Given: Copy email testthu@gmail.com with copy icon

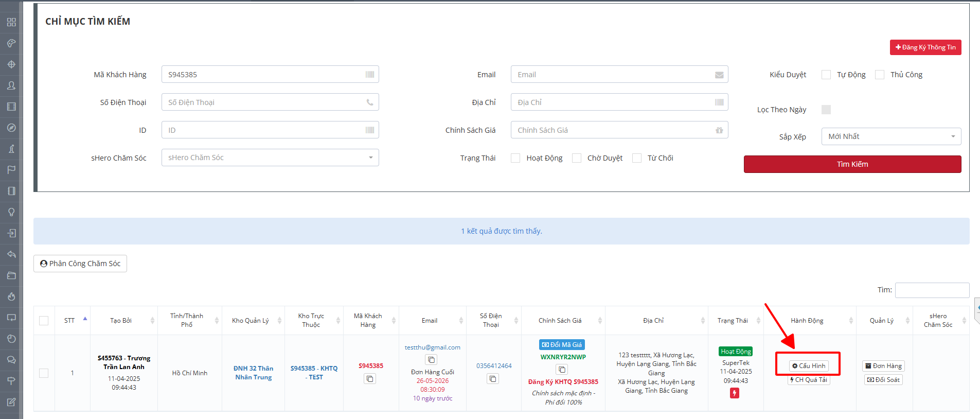Looking at the screenshot, I should pyautogui.click(x=431, y=360).
